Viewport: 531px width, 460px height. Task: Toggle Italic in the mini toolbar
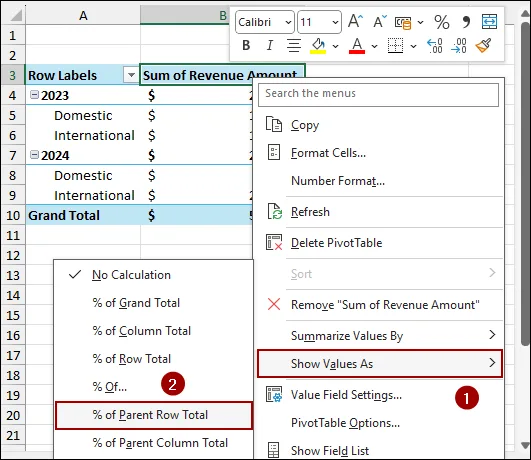click(x=270, y=45)
